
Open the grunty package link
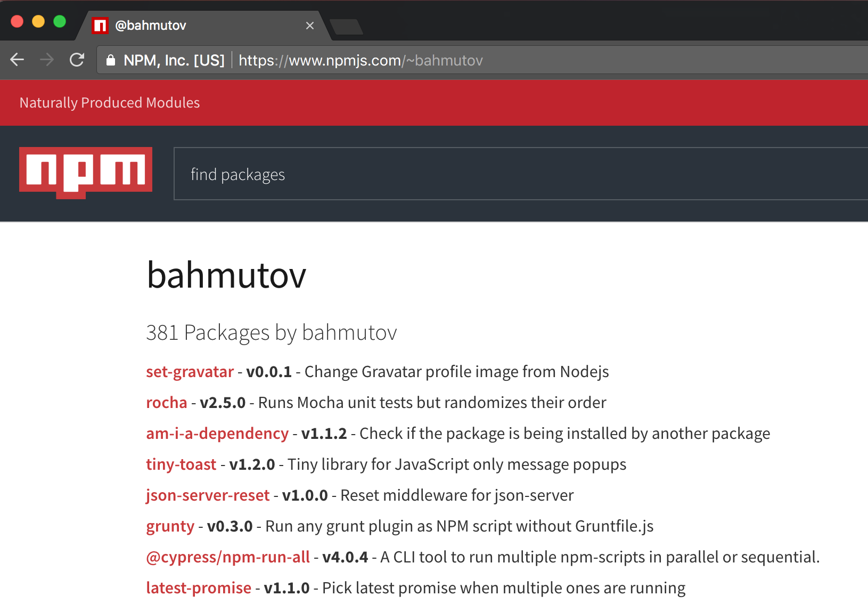(170, 526)
